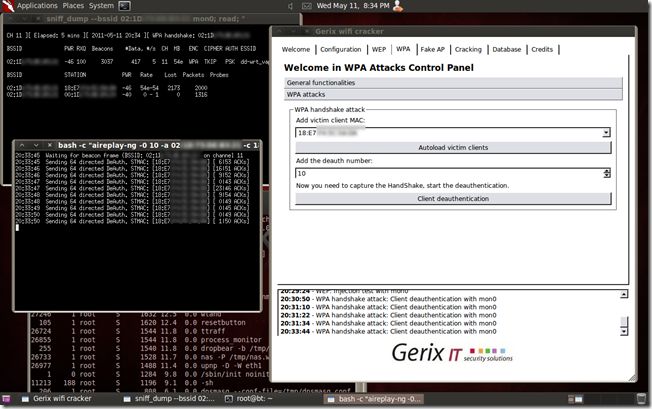This screenshot has width=652, height=409.
Task: Click the 20:31:22 log entry
Action: pyautogui.click(x=388, y=315)
